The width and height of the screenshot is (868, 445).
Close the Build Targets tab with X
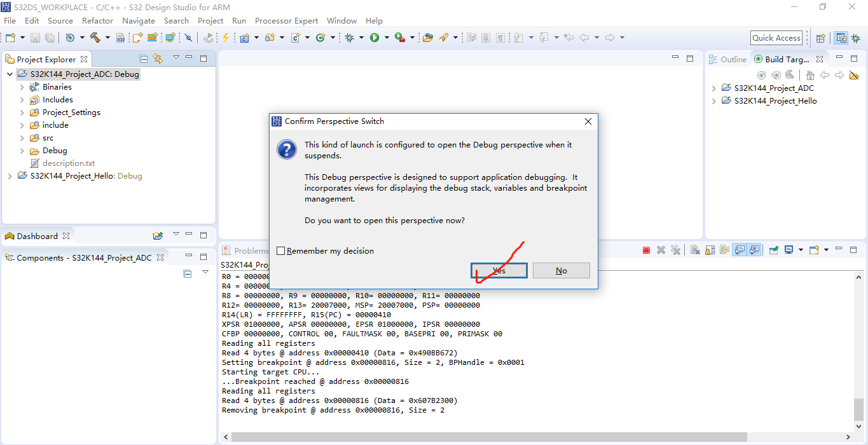click(x=820, y=59)
